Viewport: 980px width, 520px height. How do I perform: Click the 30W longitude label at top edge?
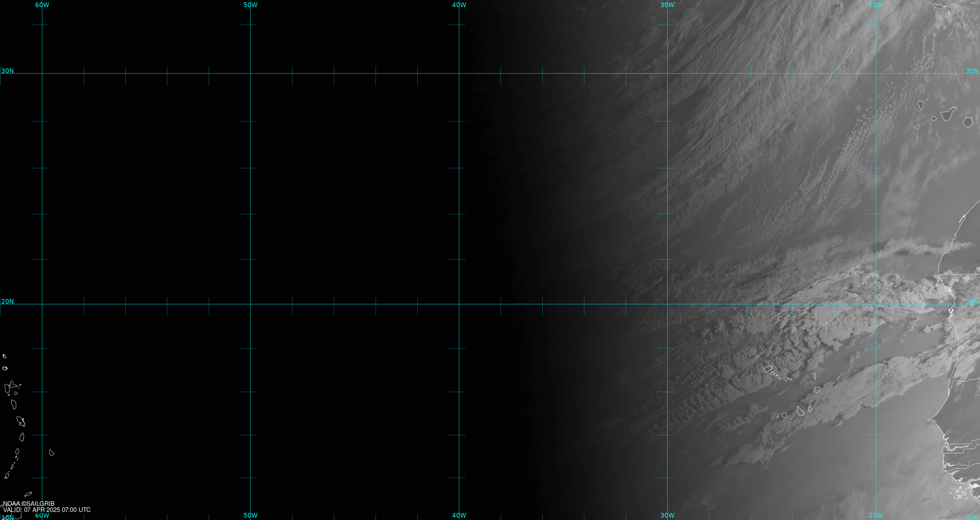point(667,5)
